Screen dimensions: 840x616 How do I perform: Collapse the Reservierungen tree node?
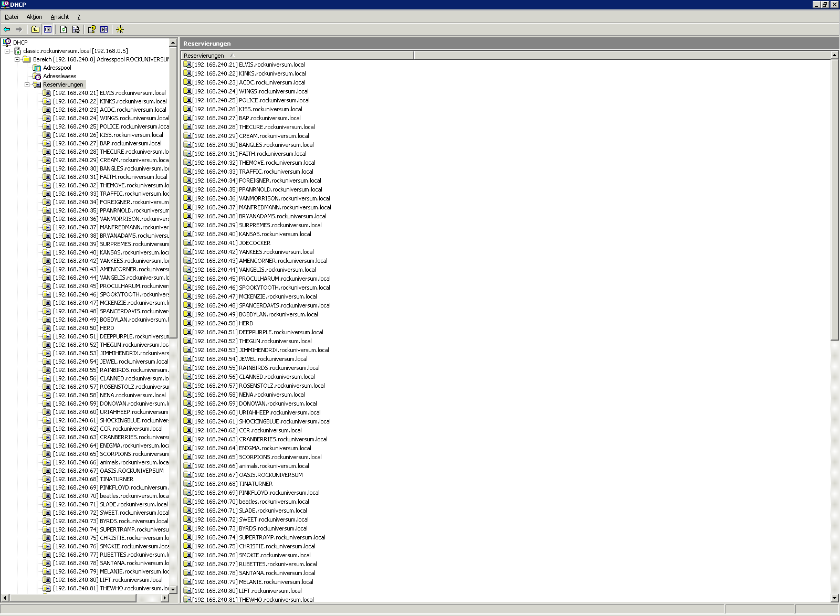click(x=27, y=84)
